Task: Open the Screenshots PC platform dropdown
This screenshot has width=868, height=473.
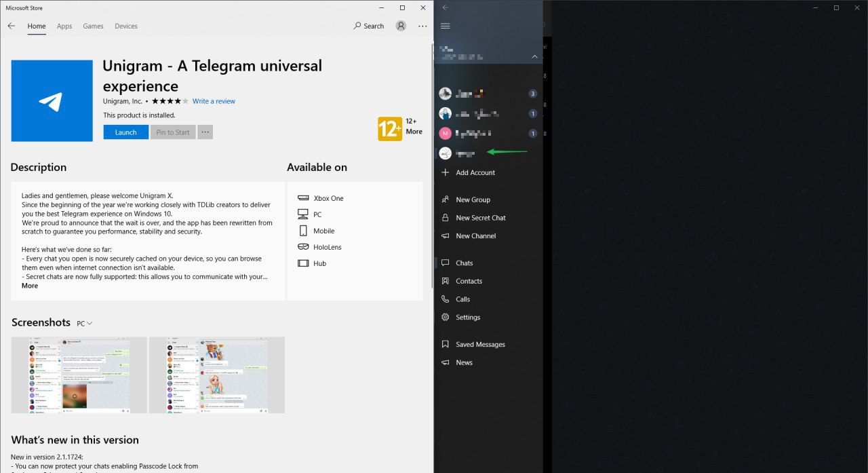Action: click(x=85, y=324)
